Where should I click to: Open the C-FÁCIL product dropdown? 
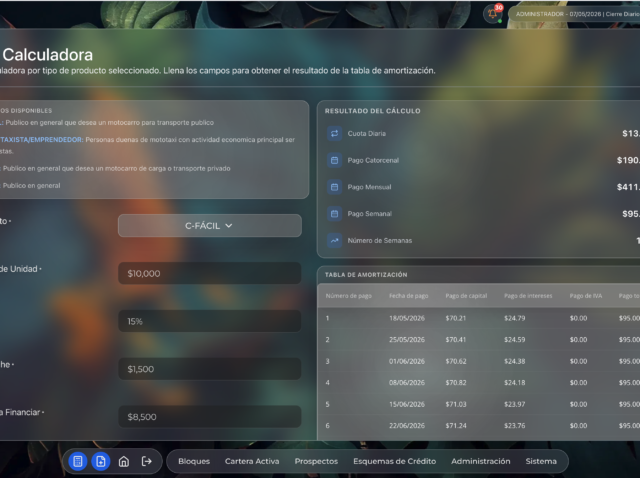point(210,226)
